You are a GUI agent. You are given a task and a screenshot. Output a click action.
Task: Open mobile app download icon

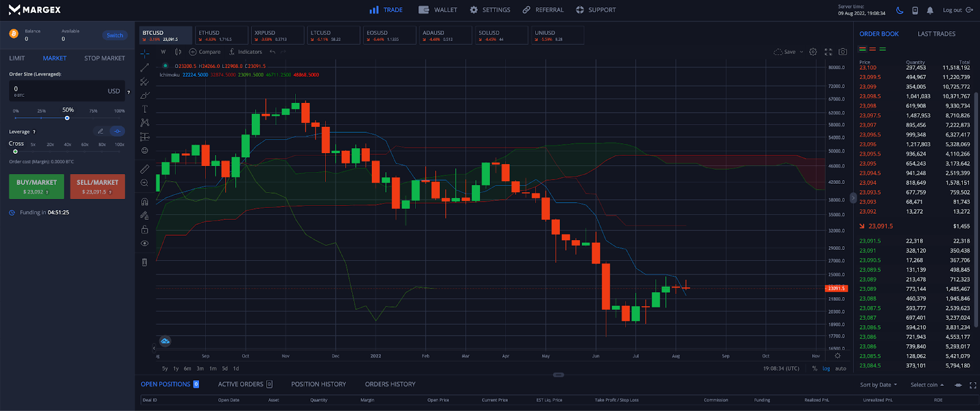pos(915,10)
